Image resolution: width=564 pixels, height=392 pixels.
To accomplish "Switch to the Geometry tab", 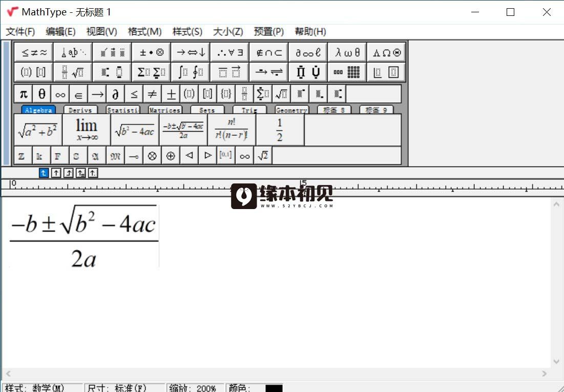I will (291, 110).
